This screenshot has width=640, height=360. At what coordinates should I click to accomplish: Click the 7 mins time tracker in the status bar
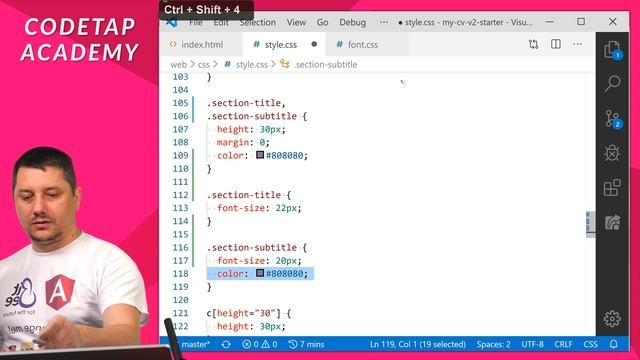(x=307, y=344)
